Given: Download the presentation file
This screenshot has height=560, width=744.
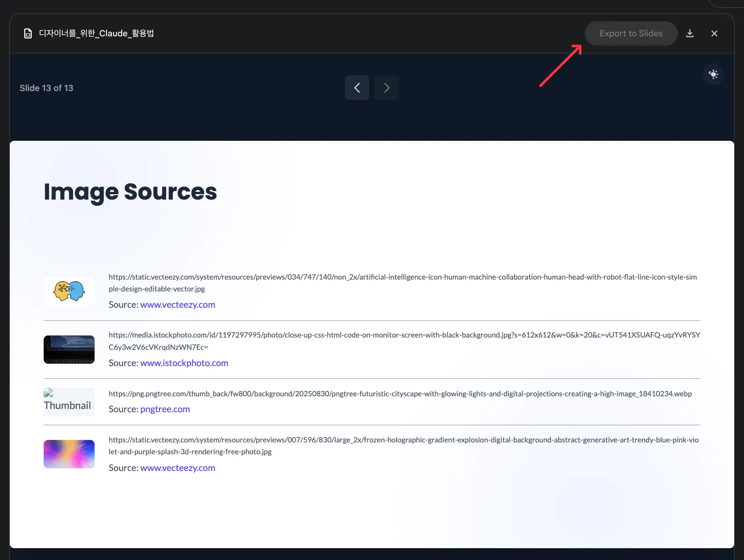Looking at the screenshot, I should tap(690, 33).
